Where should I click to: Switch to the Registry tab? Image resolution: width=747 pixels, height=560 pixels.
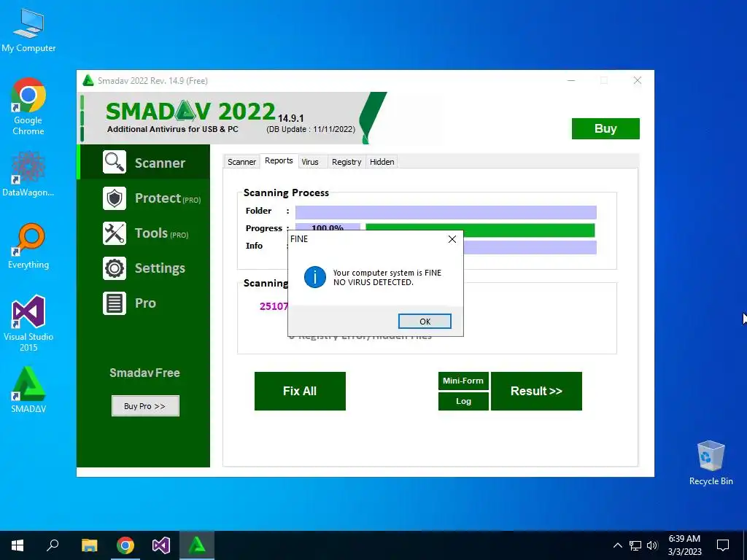(x=347, y=162)
